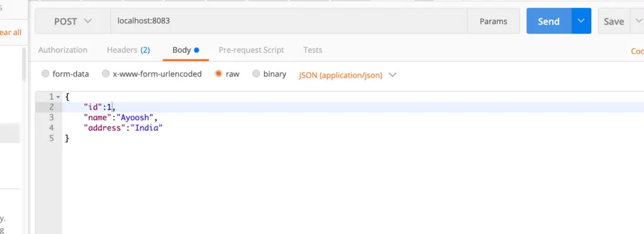This screenshot has height=234, width=644.
Task: Open the JSON (application/json) type dropdown
Action: point(347,75)
